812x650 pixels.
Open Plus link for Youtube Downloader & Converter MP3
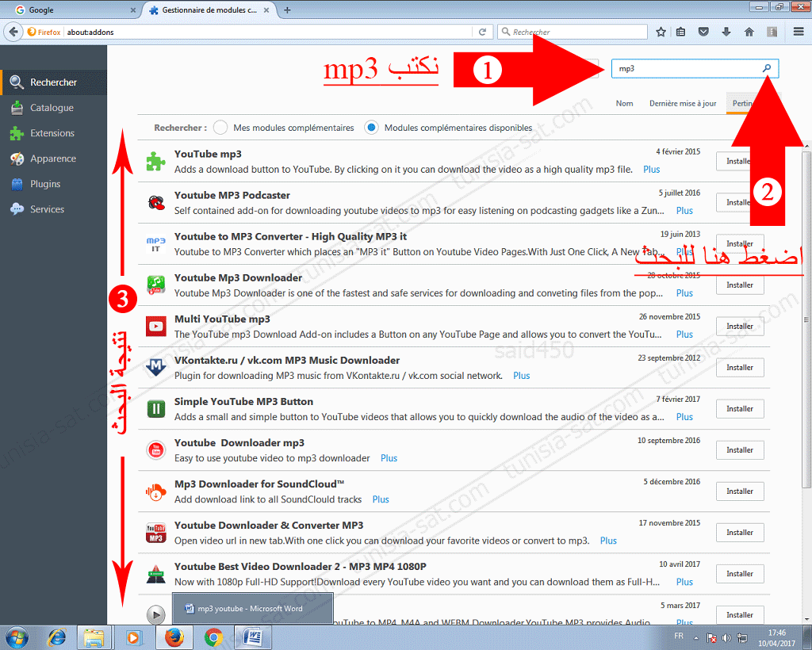(x=608, y=541)
